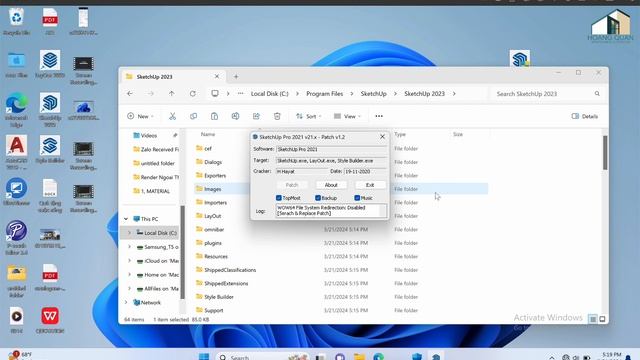Select the P-touch Editor desktop shortcut

coord(16,238)
